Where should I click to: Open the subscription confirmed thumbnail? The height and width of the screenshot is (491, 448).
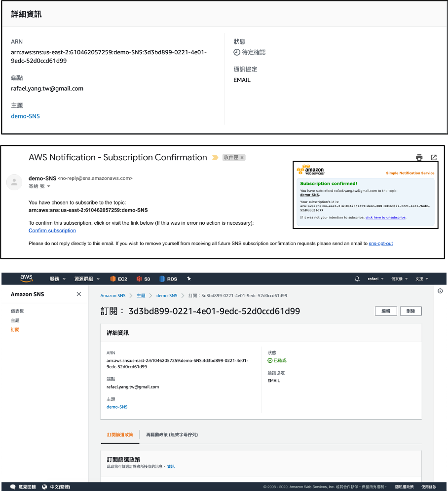pyautogui.click(x=365, y=195)
